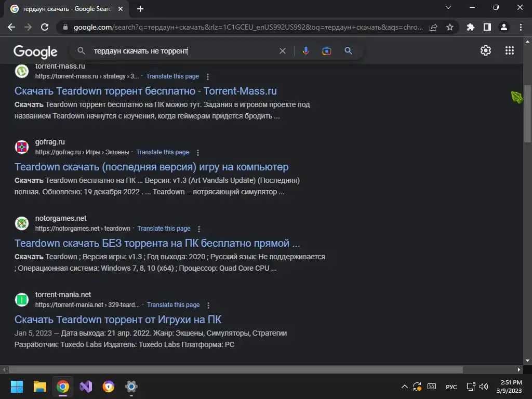
Task: Open more options for gofrag.ru result
Action: 198,153
